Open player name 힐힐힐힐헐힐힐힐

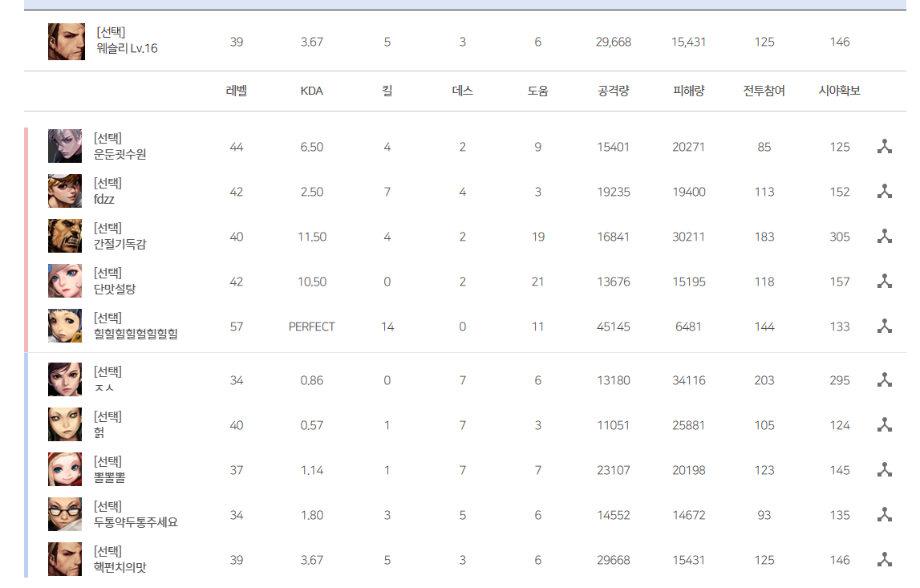[x=136, y=334]
